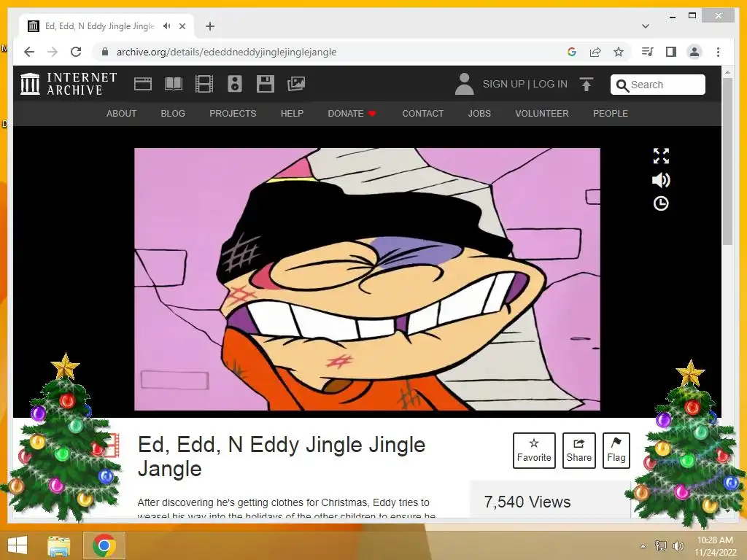Open the media control icon in Chrome

pos(648,52)
